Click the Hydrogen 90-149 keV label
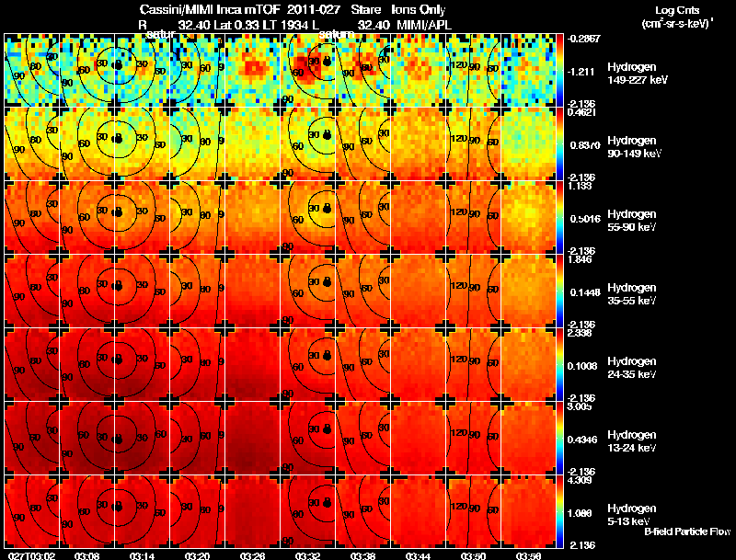The image size is (736, 560). pyautogui.click(x=634, y=147)
